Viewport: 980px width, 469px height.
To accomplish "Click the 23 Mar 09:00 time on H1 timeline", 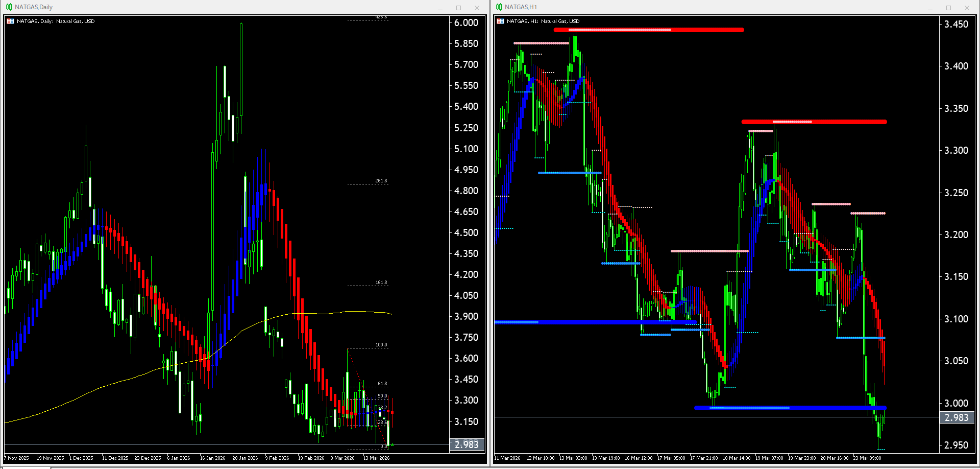I will (867, 458).
